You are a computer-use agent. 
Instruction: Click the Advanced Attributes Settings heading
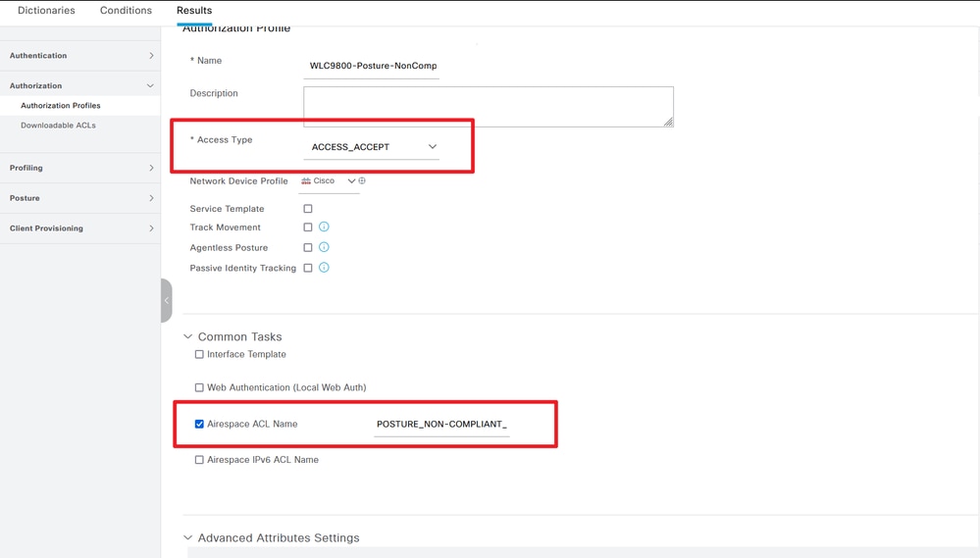[x=279, y=537]
